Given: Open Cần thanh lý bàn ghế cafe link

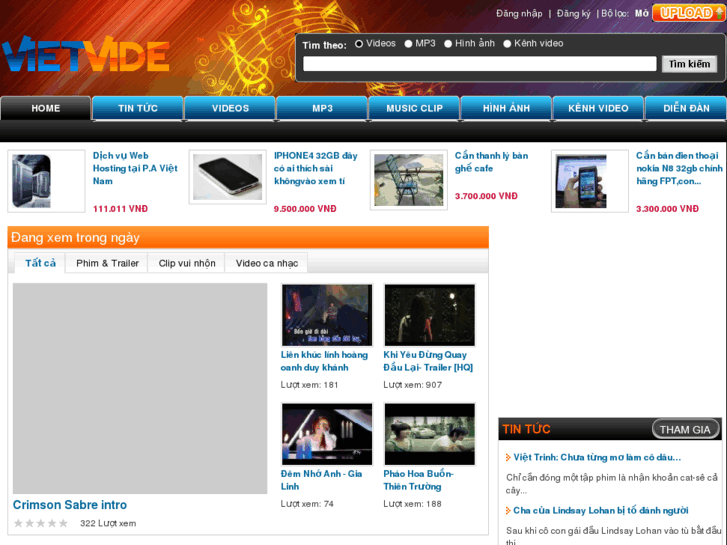Looking at the screenshot, I should [491, 162].
